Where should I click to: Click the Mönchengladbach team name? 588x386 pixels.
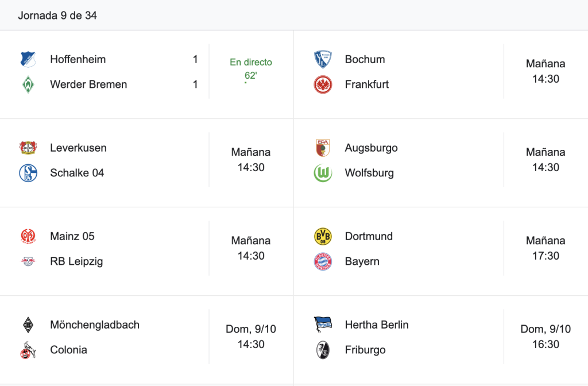[x=95, y=325]
